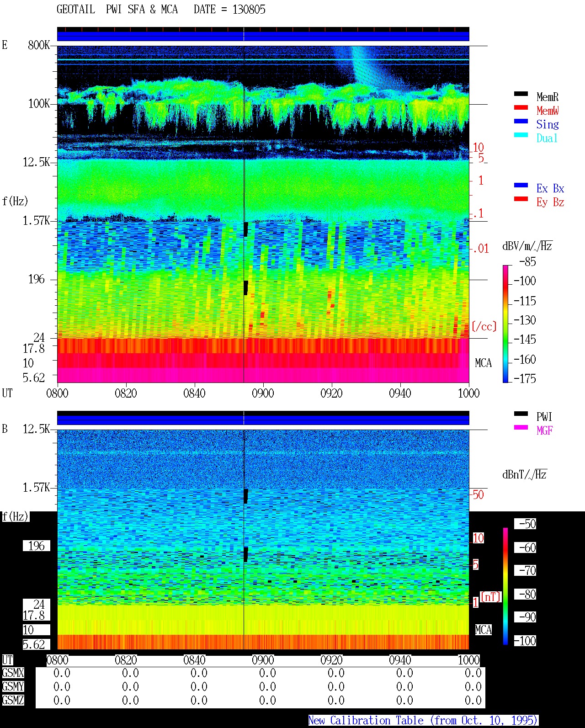585x728 pixels.
Task: Click the 0940 tick under the B spectrogram
Action: click(400, 660)
